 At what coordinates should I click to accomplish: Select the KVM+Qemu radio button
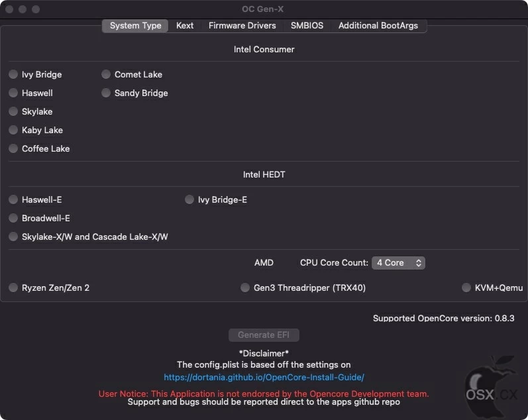coord(466,288)
